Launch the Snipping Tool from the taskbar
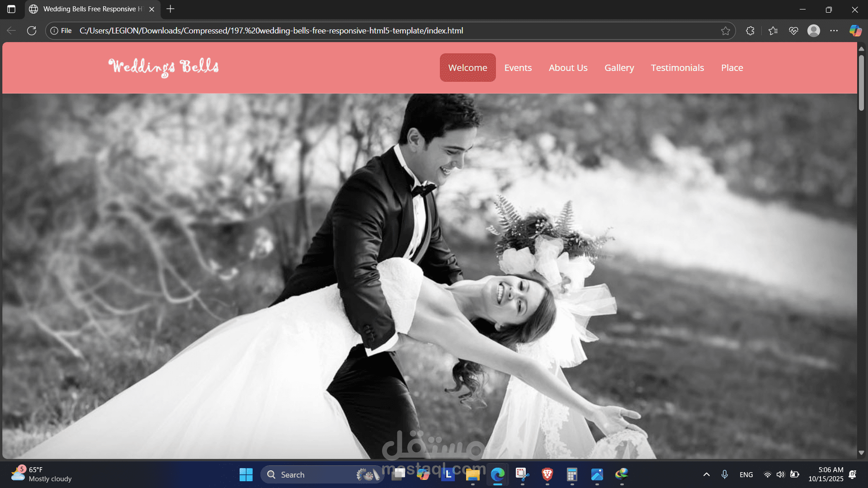Image resolution: width=868 pixels, height=488 pixels. [522, 474]
